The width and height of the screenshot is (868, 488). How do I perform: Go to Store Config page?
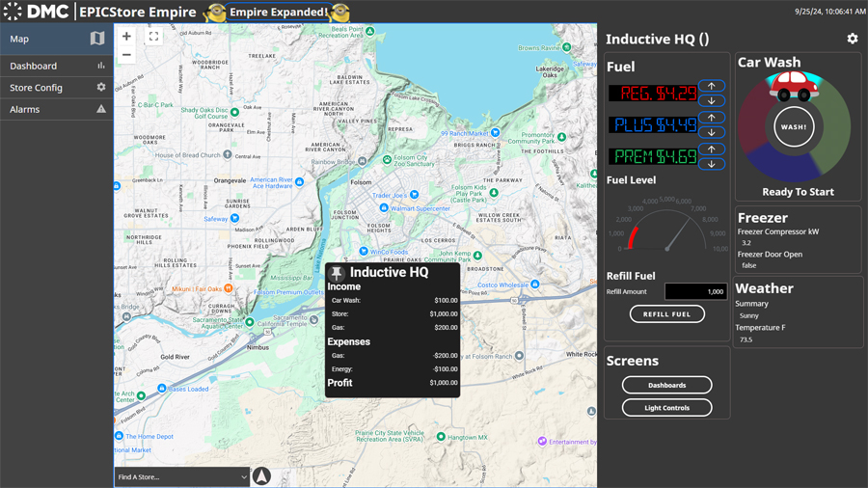[x=57, y=88]
